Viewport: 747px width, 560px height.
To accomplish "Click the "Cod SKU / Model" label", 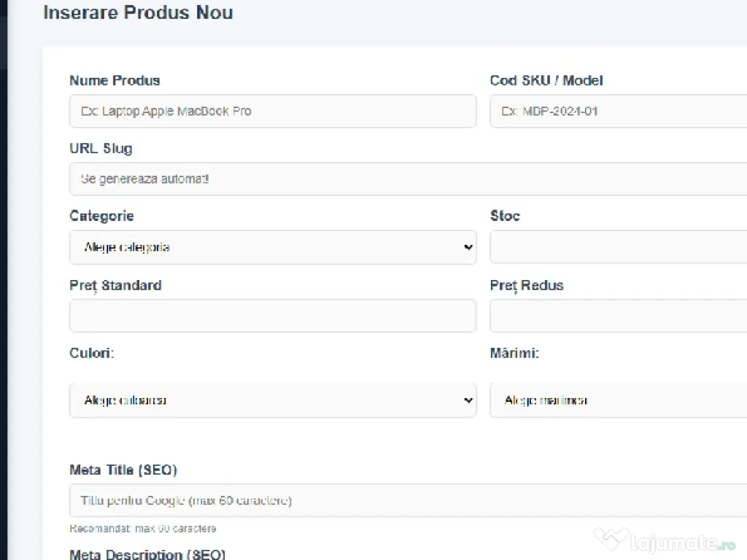I will click(x=546, y=80).
